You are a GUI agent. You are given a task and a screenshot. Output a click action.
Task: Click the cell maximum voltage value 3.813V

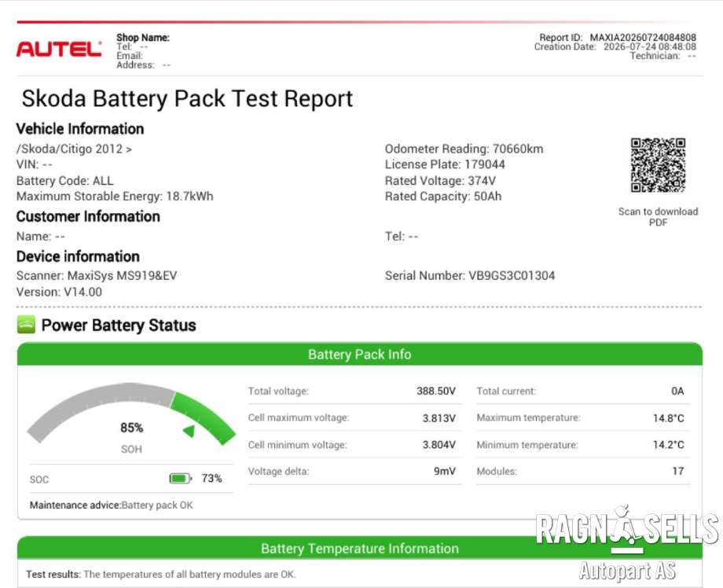click(x=439, y=418)
